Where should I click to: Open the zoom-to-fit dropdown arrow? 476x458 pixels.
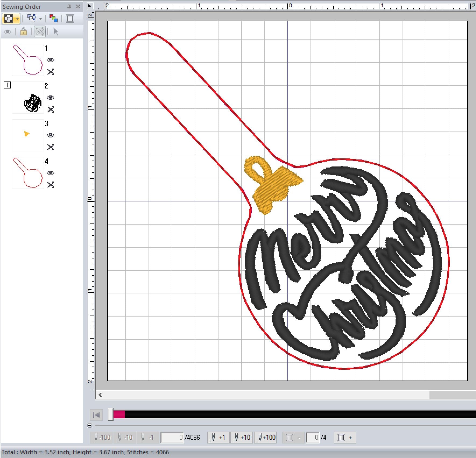(x=17, y=19)
